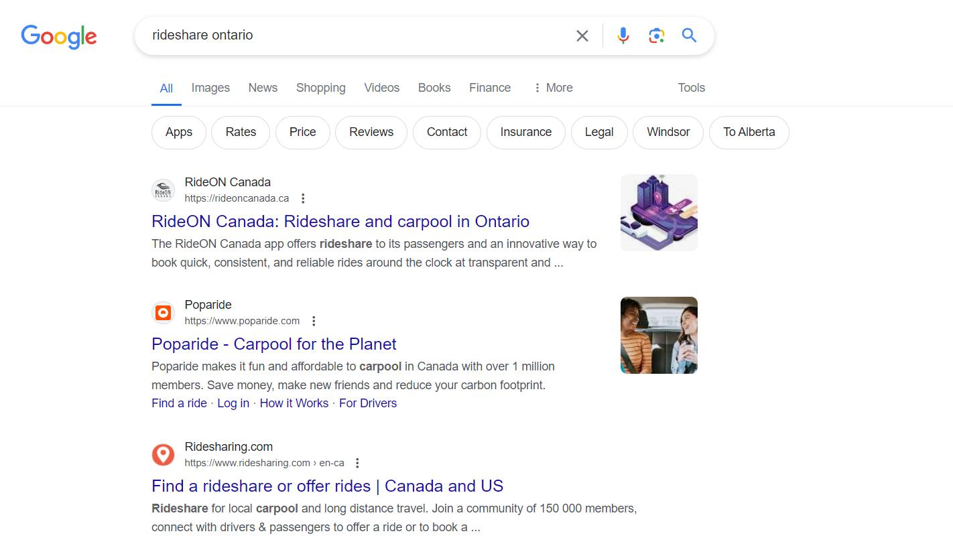Open options menu for Poparide result
953x560 pixels.
pos(314,321)
